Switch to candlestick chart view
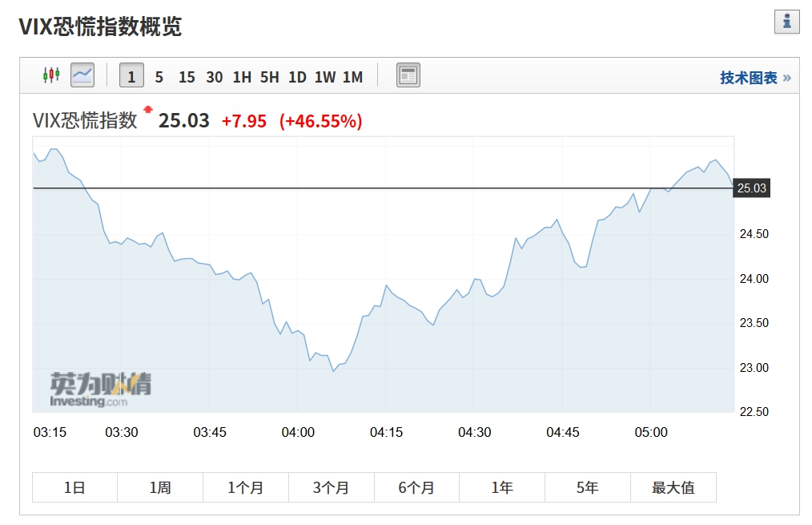The image size is (812, 525). coord(52,75)
